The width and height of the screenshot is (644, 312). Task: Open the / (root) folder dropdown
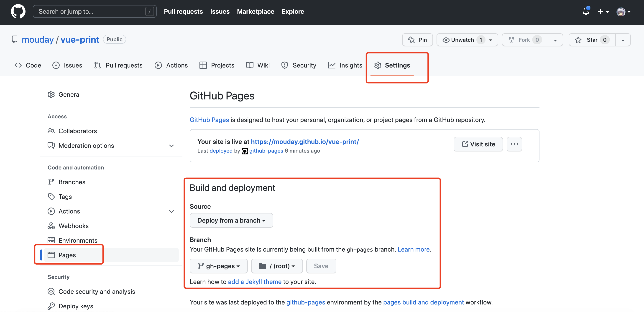[x=277, y=266]
